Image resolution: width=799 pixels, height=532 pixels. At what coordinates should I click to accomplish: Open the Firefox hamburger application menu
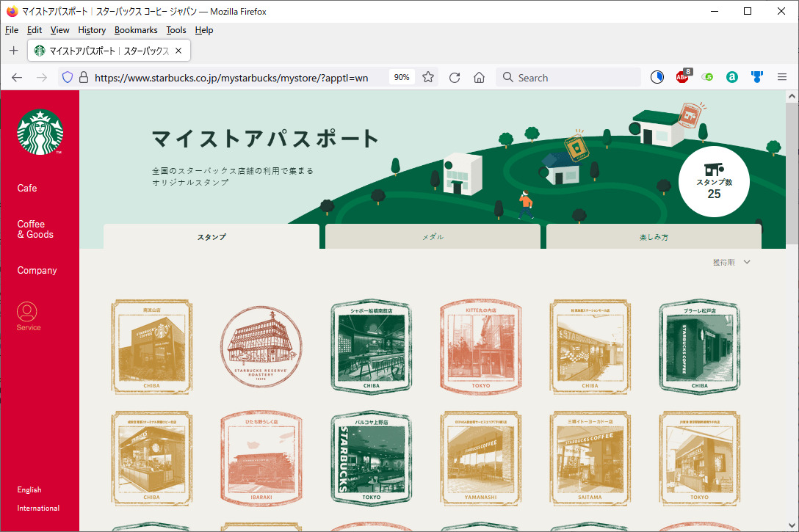click(781, 77)
